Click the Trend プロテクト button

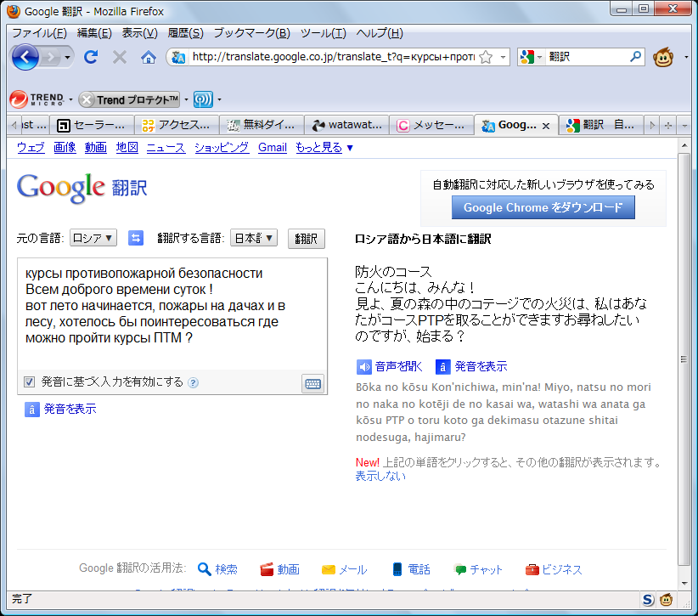pyautogui.click(x=130, y=99)
